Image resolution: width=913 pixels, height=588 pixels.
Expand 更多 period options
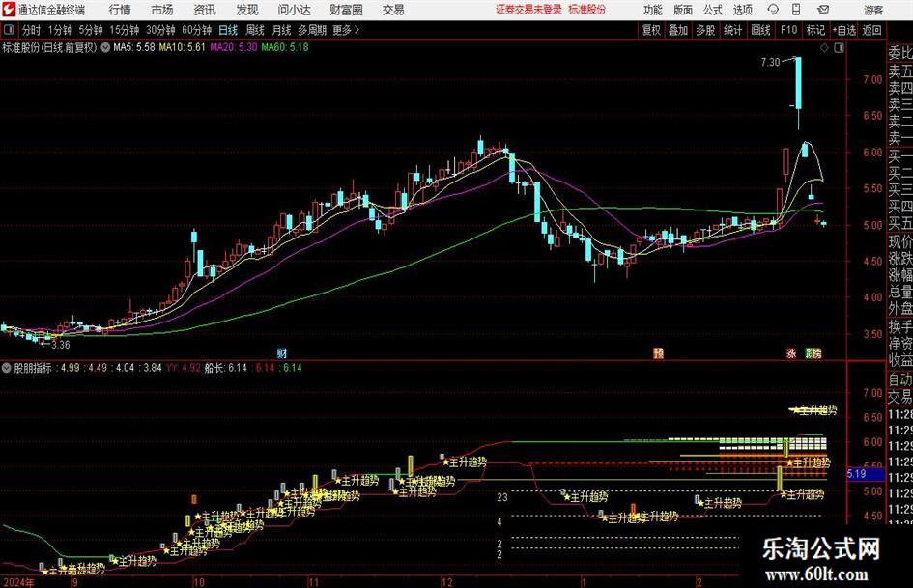pyautogui.click(x=346, y=30)
